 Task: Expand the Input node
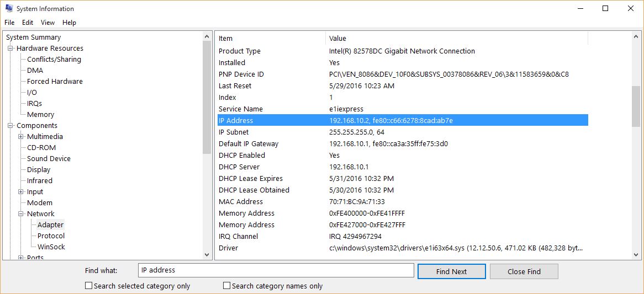click(x=21, y=191)
